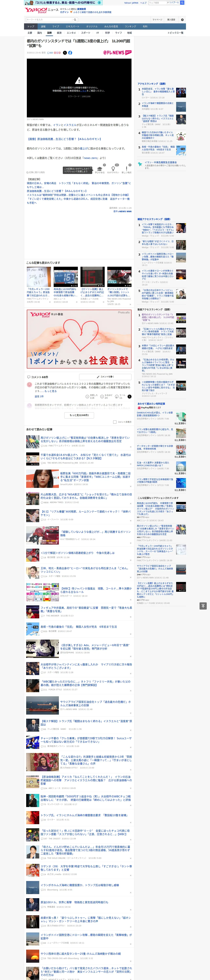This screenshot has height=980, width=210.
Task: Open 返信 2件 replies link
Action: pos(39,396)
